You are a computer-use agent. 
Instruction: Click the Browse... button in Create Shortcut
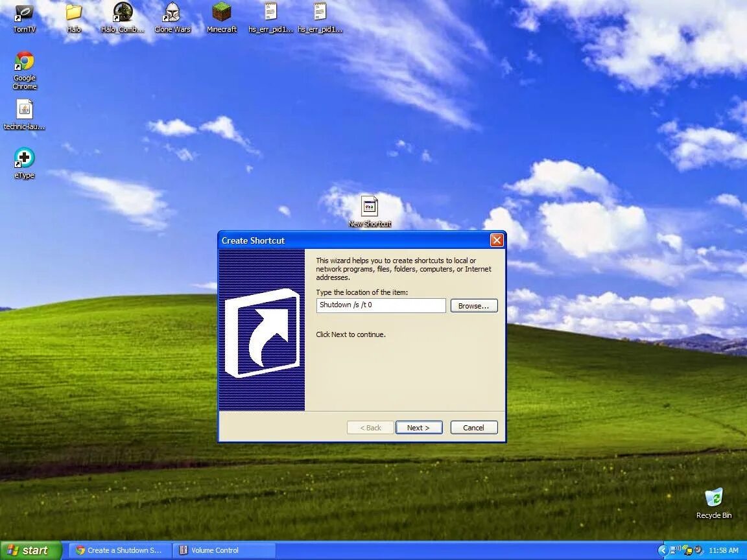474,306
